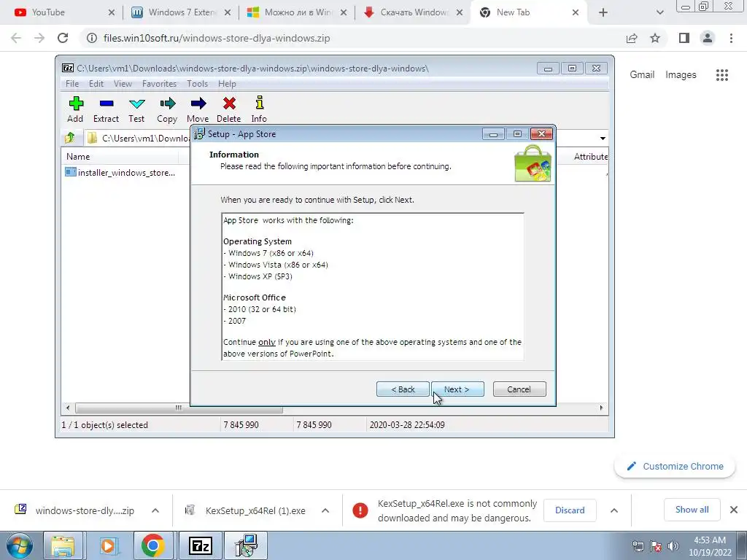This screenshot has height=560, width=747.
Task: Discard the dangerous KexSetup download
Action: click(x=570, y=510)
